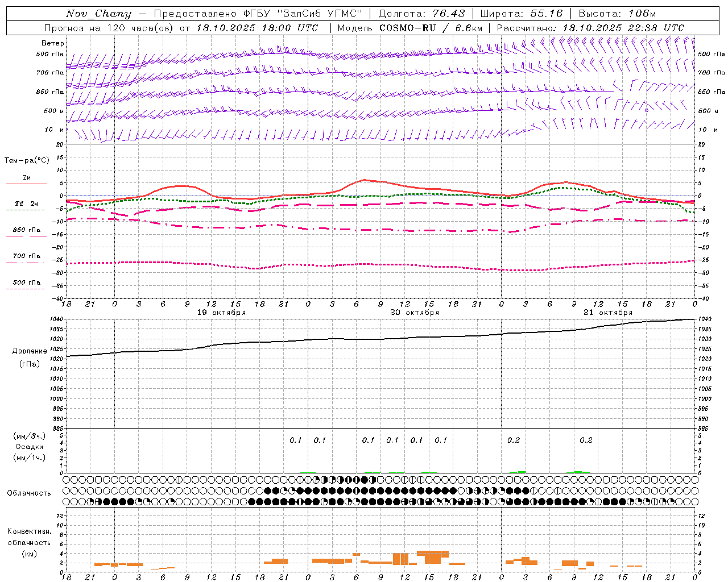Click the 'Давление' pressure panel label

click(30, 351)
